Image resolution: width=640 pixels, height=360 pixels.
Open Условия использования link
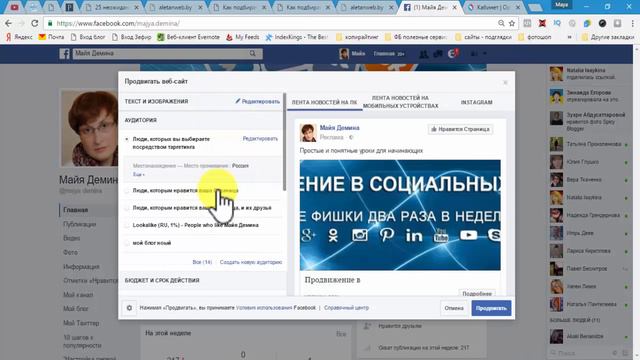[264, 308]
